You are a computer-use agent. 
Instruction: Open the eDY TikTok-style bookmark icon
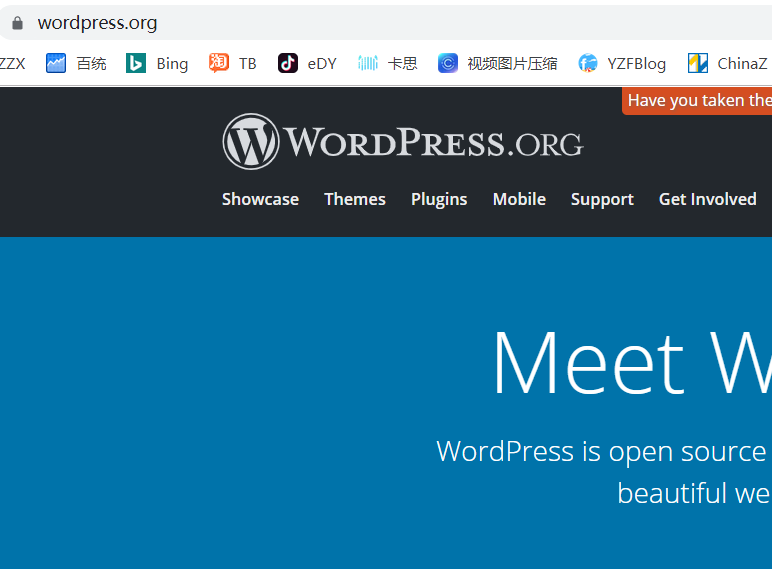click(x=288, y=63)
